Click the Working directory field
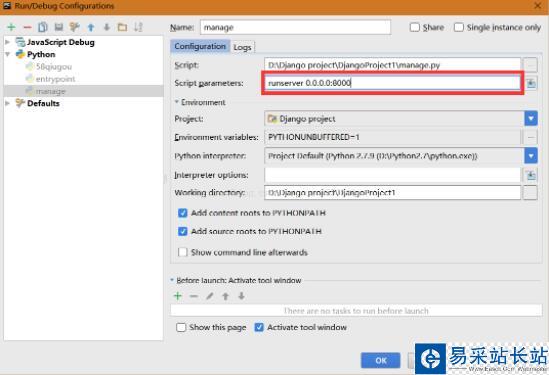549x375 pixels. pyautogui.click(x=392, y=193)
